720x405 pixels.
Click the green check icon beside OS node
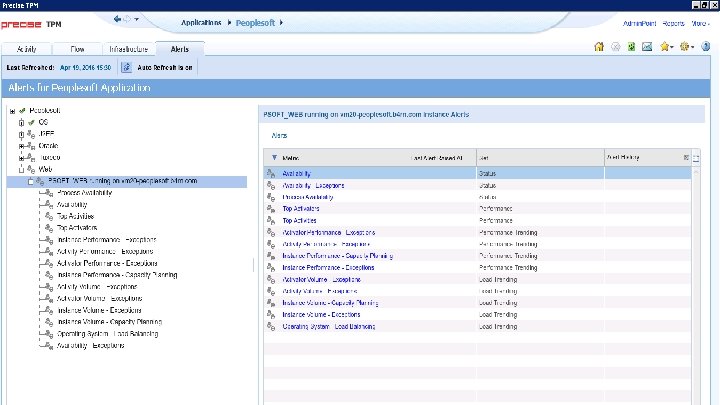point(31,122)
